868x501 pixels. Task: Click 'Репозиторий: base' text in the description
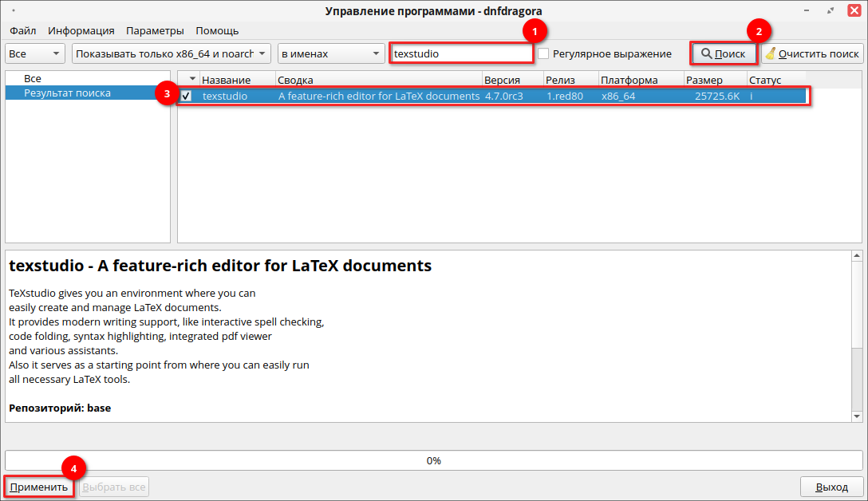pyautogui.click(x=60, y=408)
